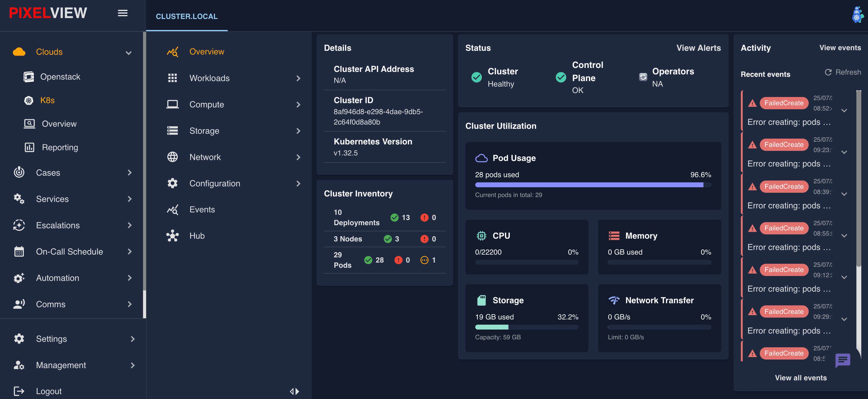Click the Pod Usage cloud icon
The image size is (868, 399).
click(x=481, y=158)
